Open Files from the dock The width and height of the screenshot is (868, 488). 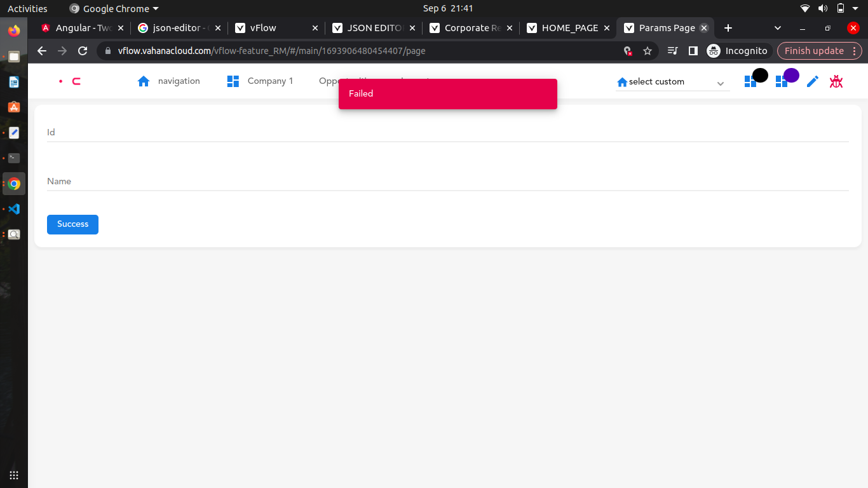[x=14, y=57]
